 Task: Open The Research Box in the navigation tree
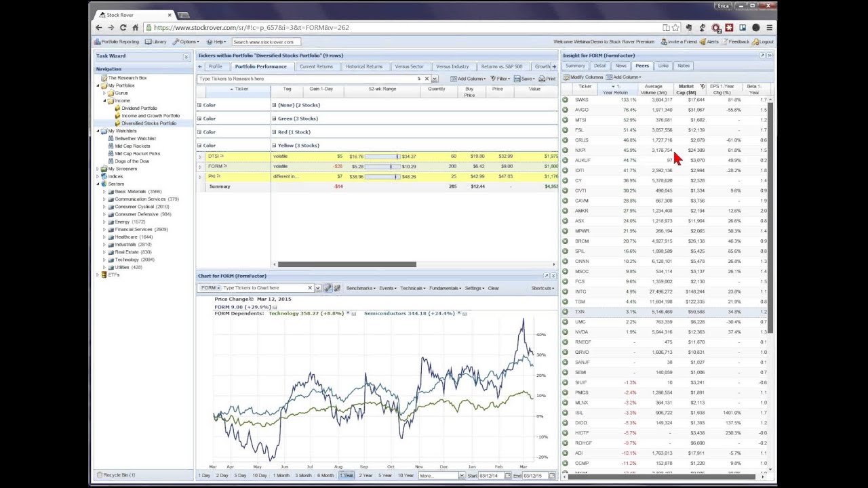click(x=127, y=78)
